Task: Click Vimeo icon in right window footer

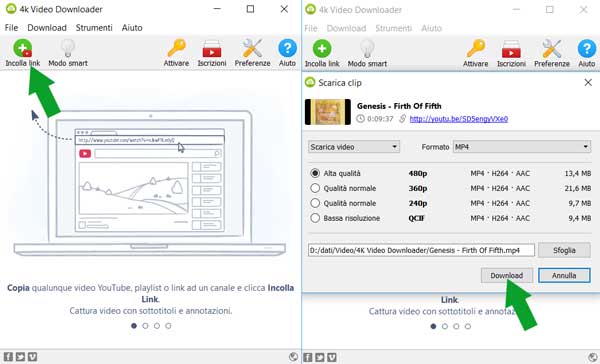Action: (x=332, y=357)
